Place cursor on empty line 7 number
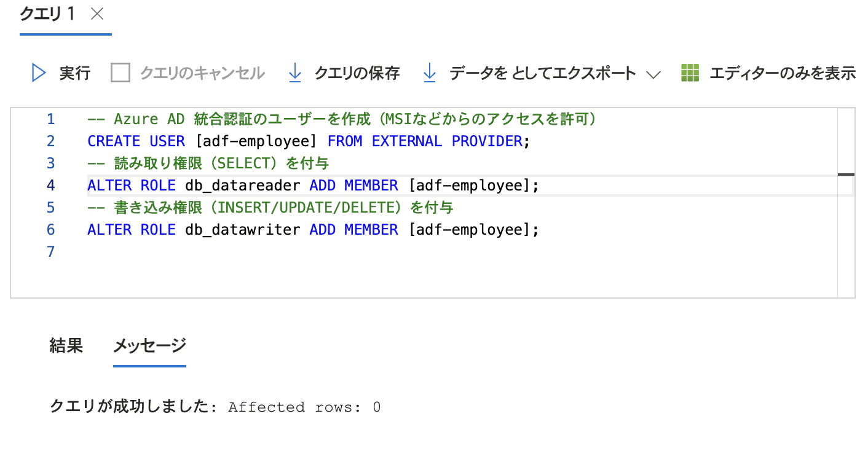Image resolution: width=868 pixels, height=451 pixels. [x=50, y=252]
